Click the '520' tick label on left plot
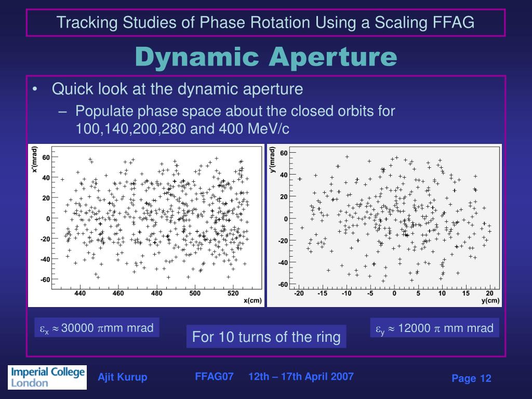The height and width of the screenshot is (399, 532). [x=233, y=293]
